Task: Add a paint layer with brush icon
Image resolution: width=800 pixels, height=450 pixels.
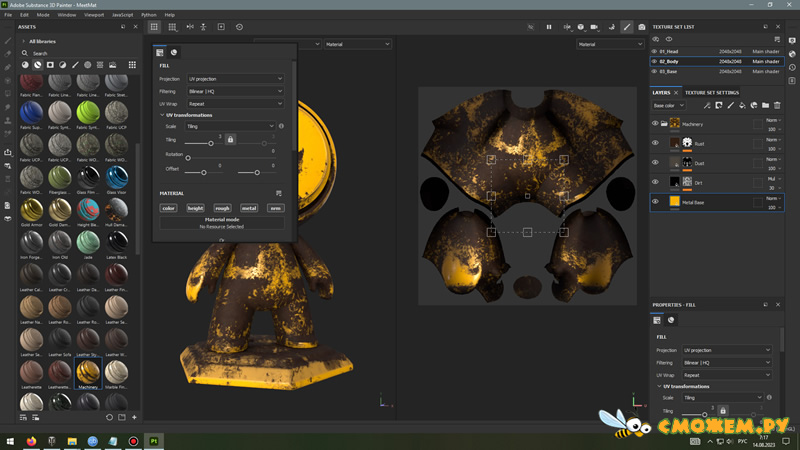Action: click(731, 106)
